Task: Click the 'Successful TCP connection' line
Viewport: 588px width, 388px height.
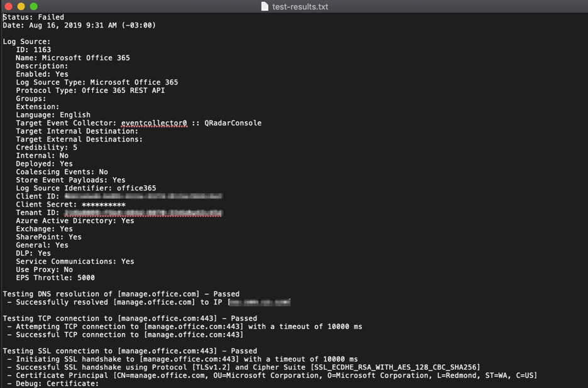Action: 125,335
